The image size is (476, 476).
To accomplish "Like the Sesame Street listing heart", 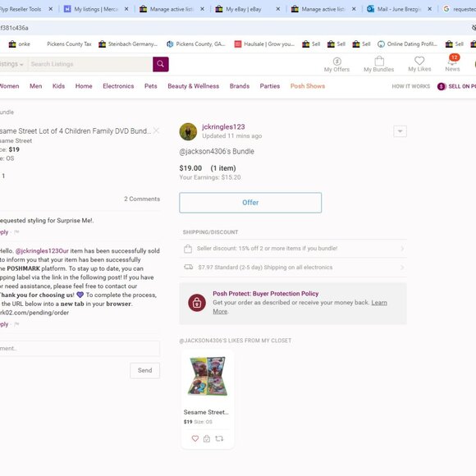I will pos(195,438).
